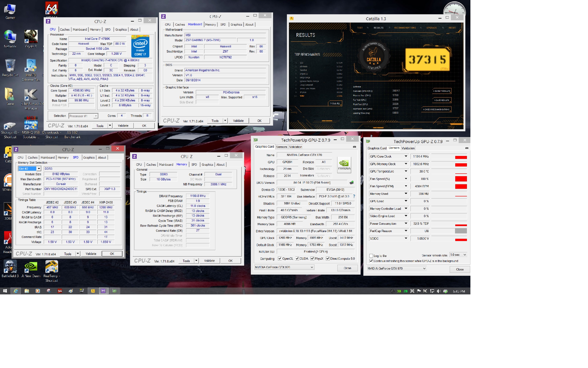Click the GPU-Z BIOS save chip icon
Screen dimensions: 588x368
click(x=352, y=183)
